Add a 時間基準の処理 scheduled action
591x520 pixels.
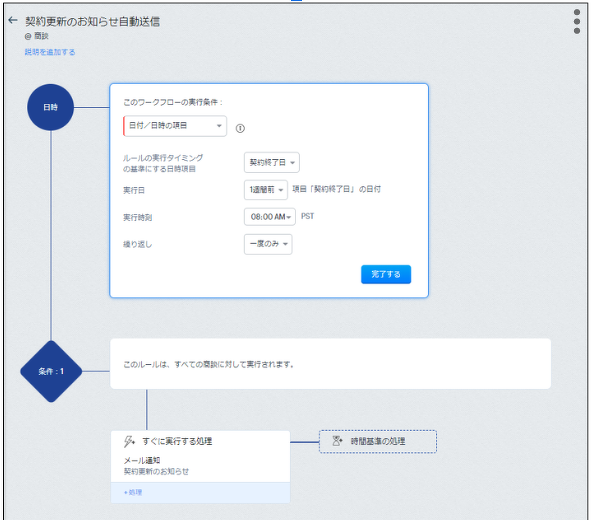coord(378,441)
